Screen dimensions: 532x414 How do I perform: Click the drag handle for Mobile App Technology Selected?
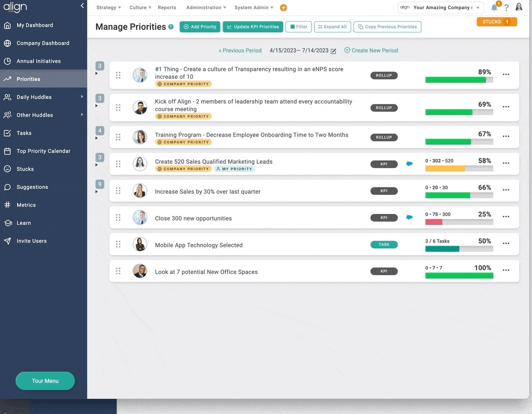point(118,244)
